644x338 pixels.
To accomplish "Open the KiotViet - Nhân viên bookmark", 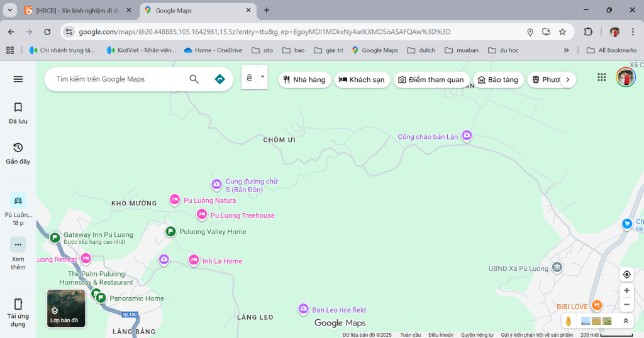I will [x=141, y=50].
